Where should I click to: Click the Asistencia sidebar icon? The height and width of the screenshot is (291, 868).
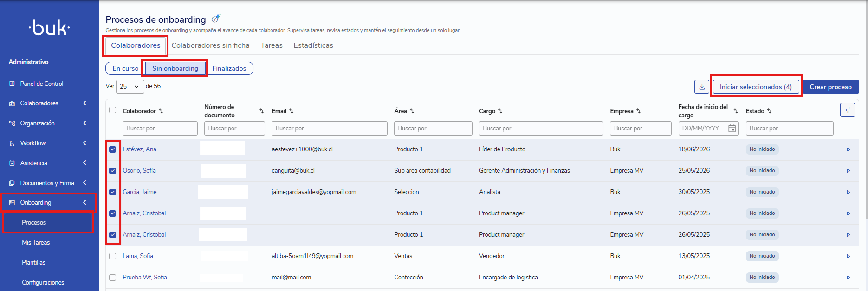tap(12, 163)
